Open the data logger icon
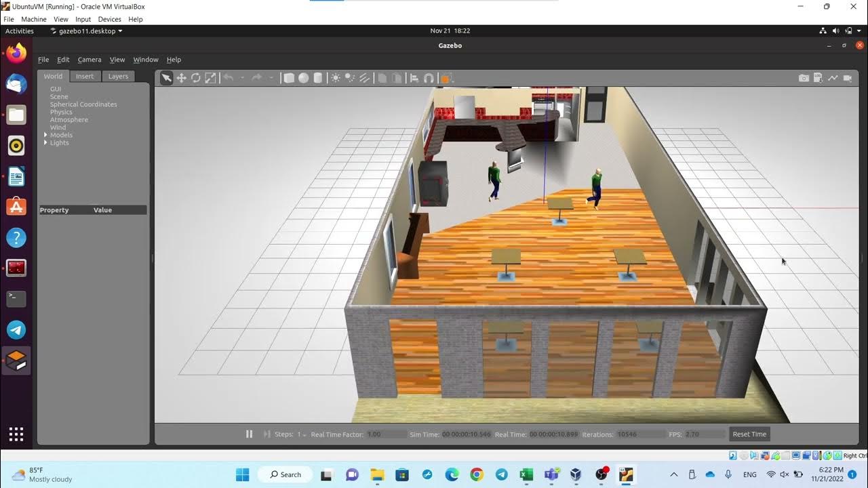Image resolution: width=868 pixels, height=488 pixels. [x=818, y=78]
